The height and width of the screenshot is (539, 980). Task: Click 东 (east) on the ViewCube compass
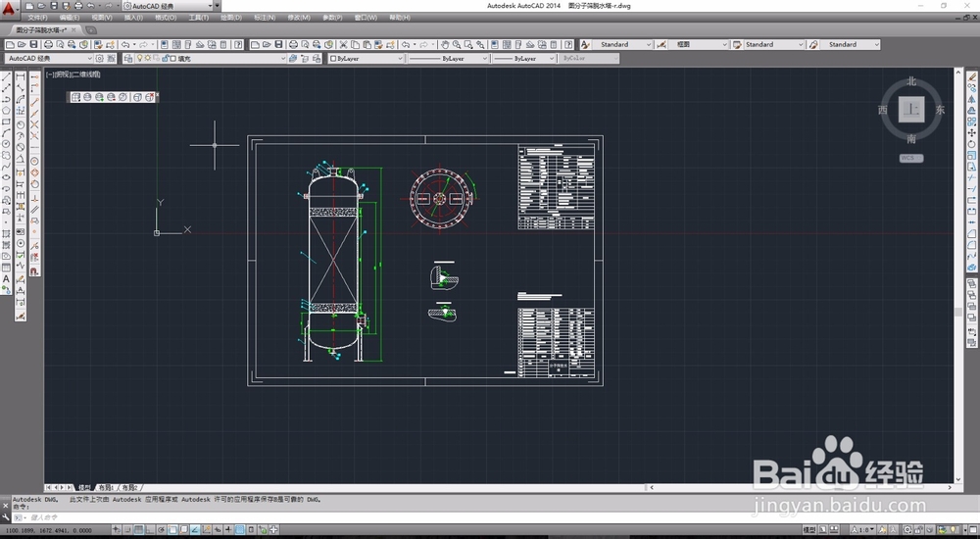tap(940, 110)
